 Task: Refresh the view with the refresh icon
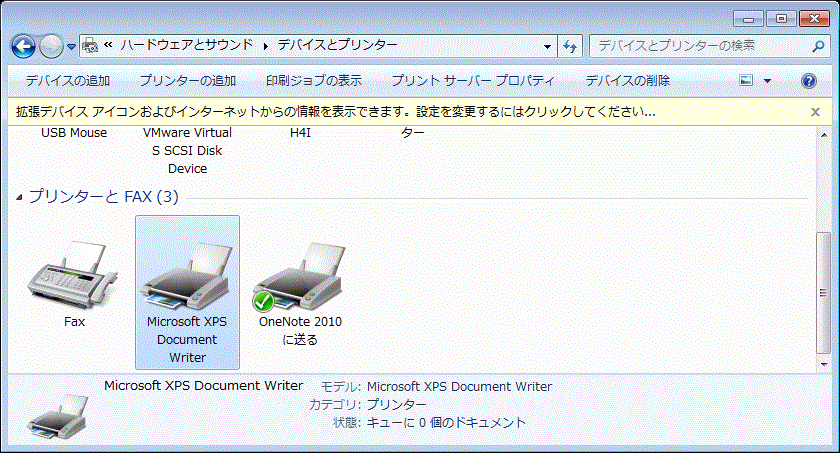(x=570, y=47)
